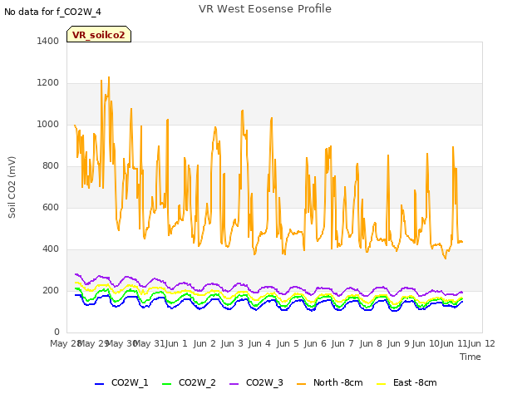532x399 pixels.
Task: Click the 600 y-axis tick label
Action: pyautogui.click(x=51, y=207)
